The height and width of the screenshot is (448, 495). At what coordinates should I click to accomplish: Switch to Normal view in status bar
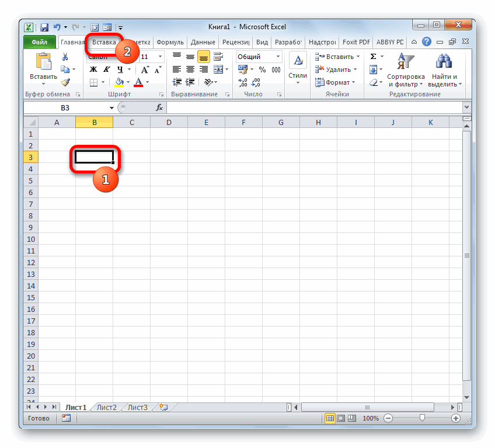(330, 418)
